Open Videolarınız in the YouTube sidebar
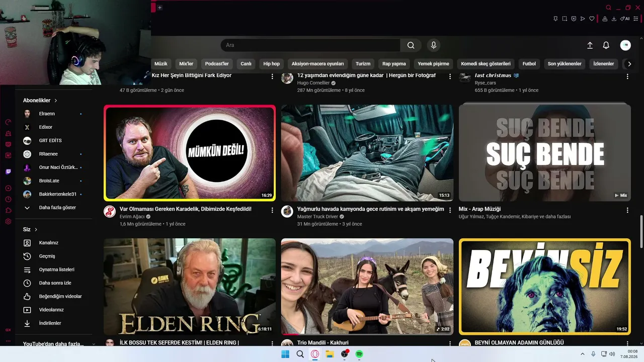This screenshot has width=644, height=362. pyautogui.click(x=50, y=310)
